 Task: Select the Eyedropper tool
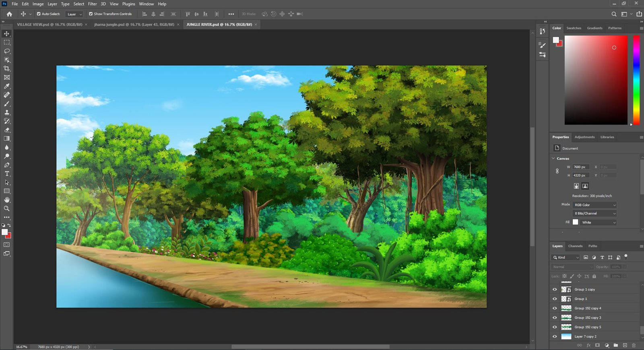coord(7,86)
